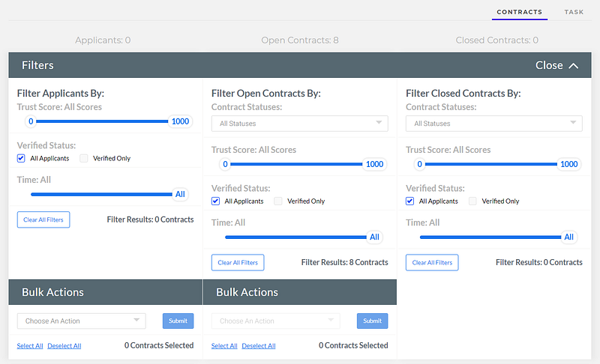Screen dimensions: 600x364
Task: Submit the Open Contracts bulk action
Action: (x=372, y=321)
